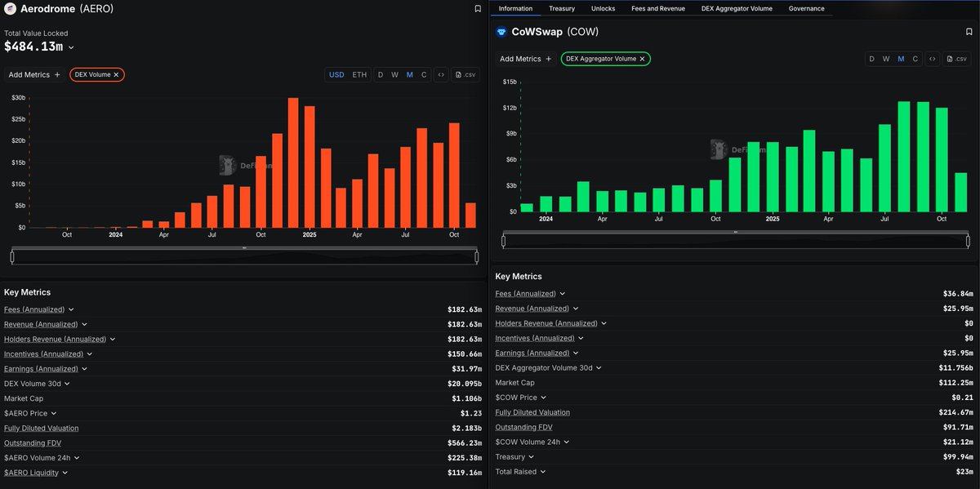This screenshot has height=489, width=980.
Task: Expand the $AERO Liquidity row
Action: 65,473
